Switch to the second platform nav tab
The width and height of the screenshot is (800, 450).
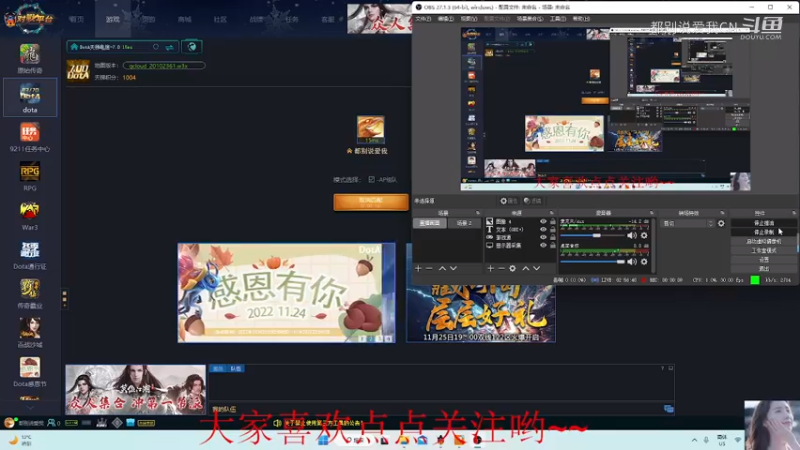(113, 19)
